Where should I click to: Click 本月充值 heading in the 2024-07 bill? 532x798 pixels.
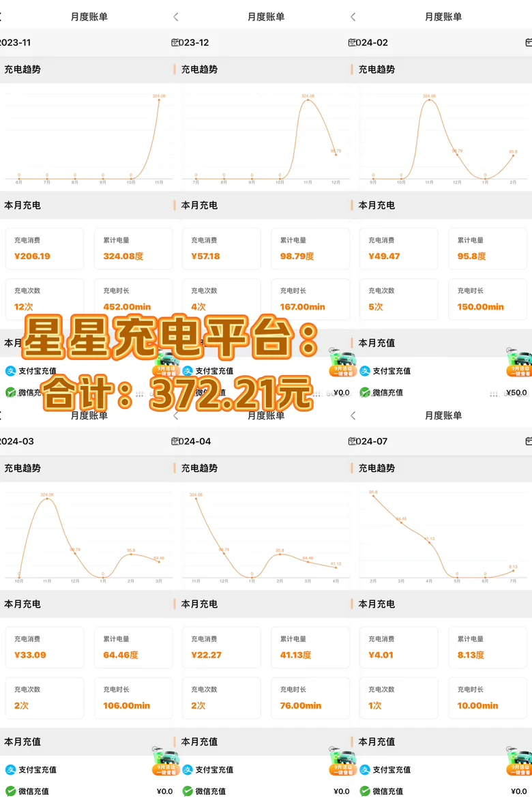[376, 741]
